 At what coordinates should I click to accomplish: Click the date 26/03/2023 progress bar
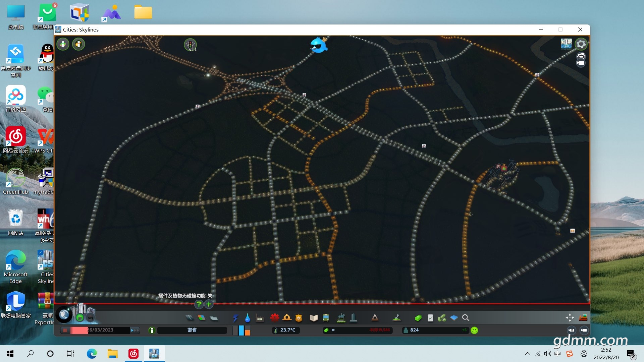pyautogui.click(x=100, y=330)
